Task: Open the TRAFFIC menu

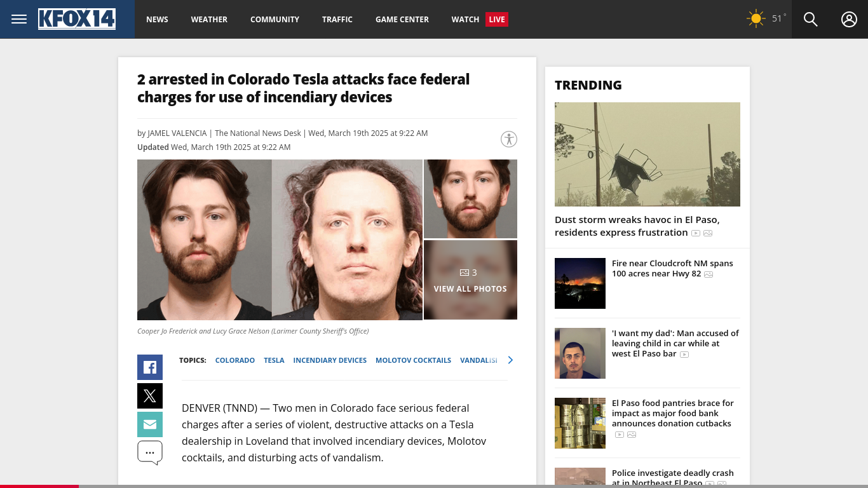Action: (x=337, y=20)
